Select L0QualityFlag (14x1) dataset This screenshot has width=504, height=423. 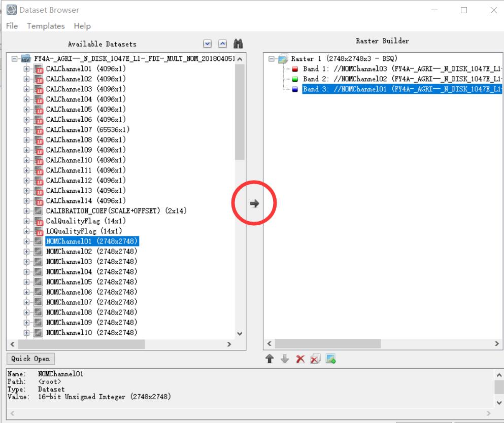[84, 231]
